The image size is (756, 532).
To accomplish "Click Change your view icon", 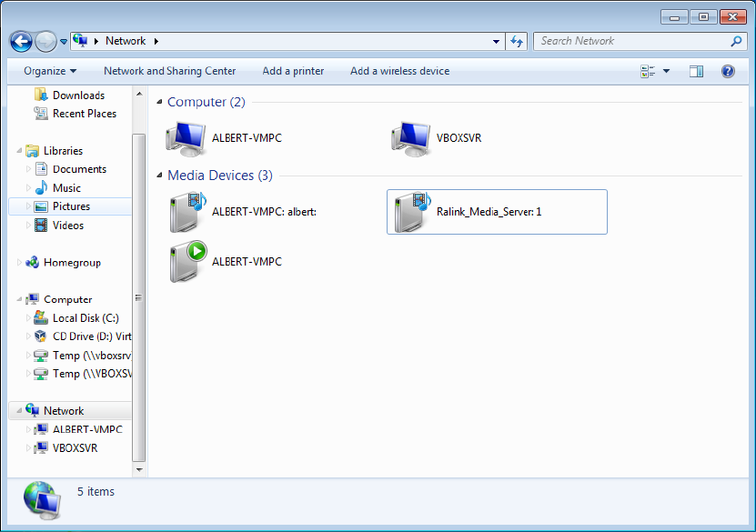I will 648,71.
